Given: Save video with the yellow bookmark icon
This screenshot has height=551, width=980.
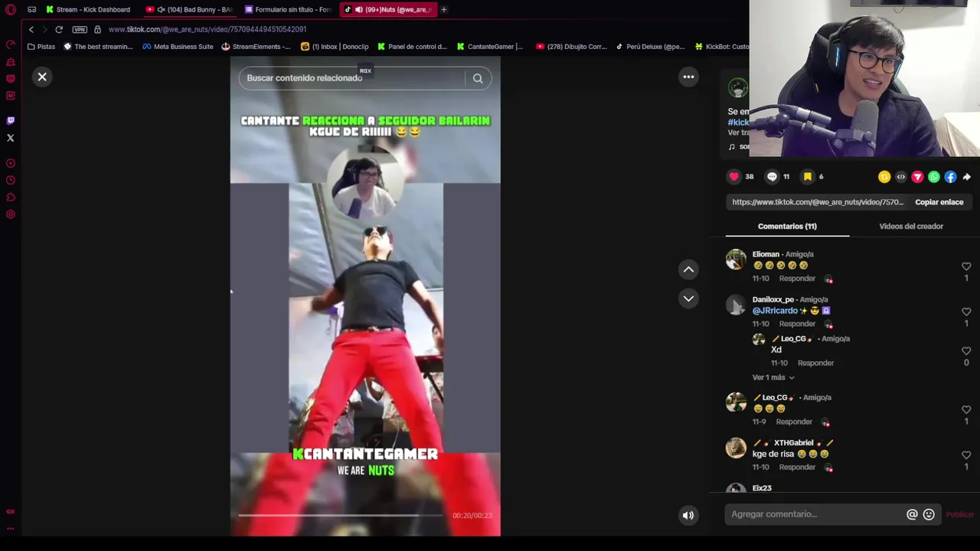Looking at the screenshot, I should pyautogui.click(x=807, y=177).
